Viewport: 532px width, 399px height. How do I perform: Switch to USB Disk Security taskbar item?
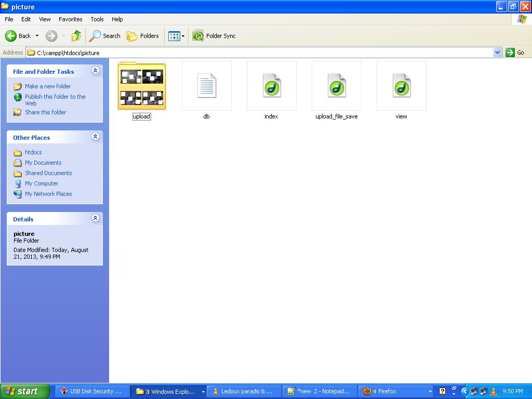tap(92, 392)
